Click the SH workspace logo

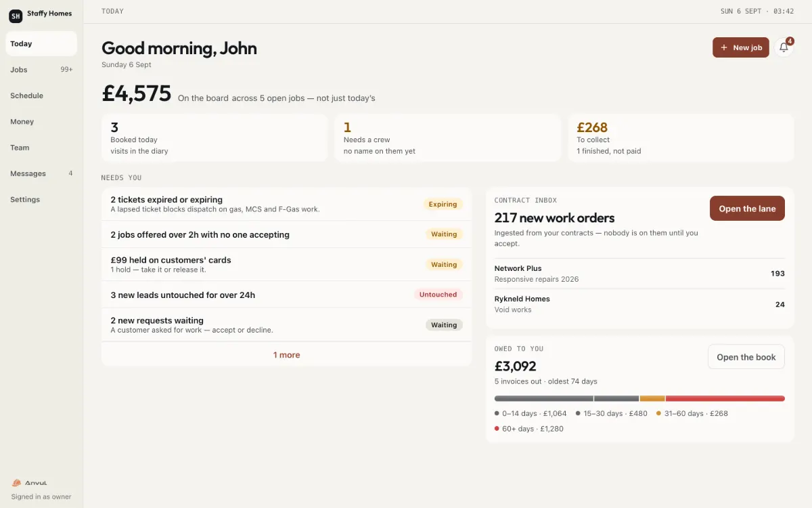point(16,16)
